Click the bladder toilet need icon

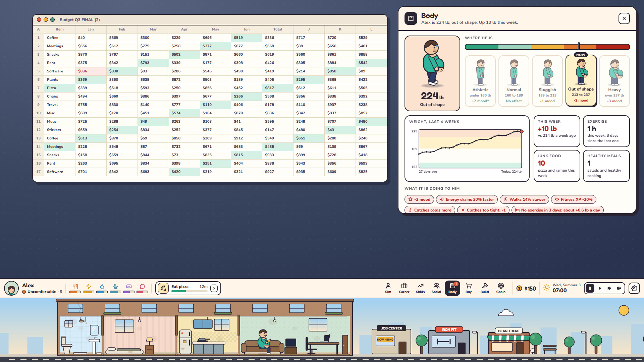click(x=115, y=286)
